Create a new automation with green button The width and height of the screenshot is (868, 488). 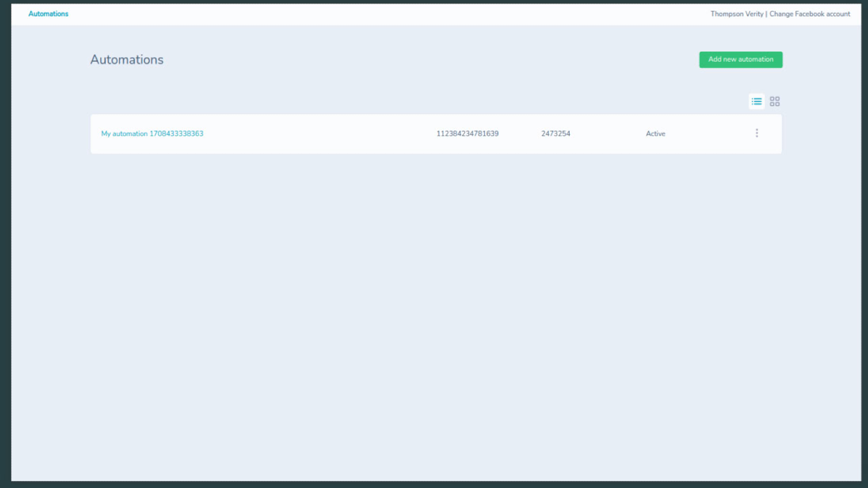(741, 60)
